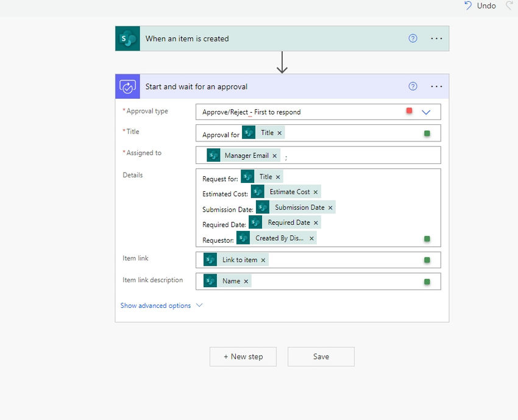Expand the Approval type dropdown
The image size is (518, 420).
pyautogui.click(x=426, y=112)
